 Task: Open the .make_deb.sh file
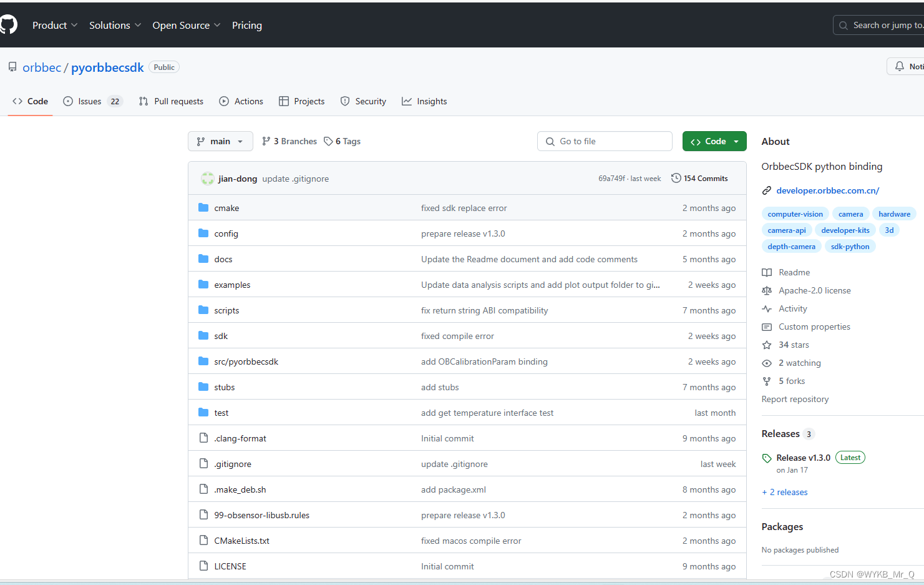(x=240, y=489)
